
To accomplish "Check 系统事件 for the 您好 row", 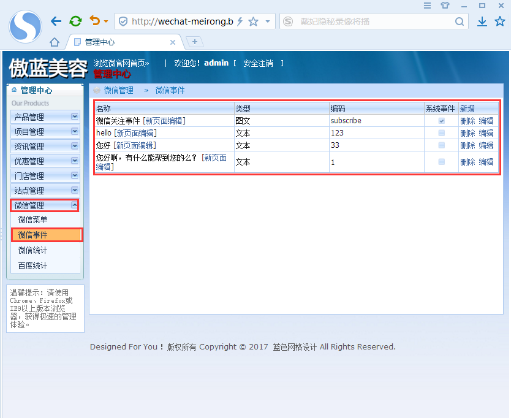I will coord(442,145).
